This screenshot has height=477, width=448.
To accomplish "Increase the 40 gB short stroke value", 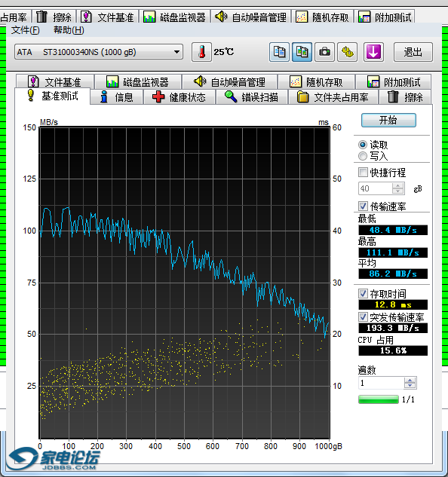I will (x=397, y=185).
